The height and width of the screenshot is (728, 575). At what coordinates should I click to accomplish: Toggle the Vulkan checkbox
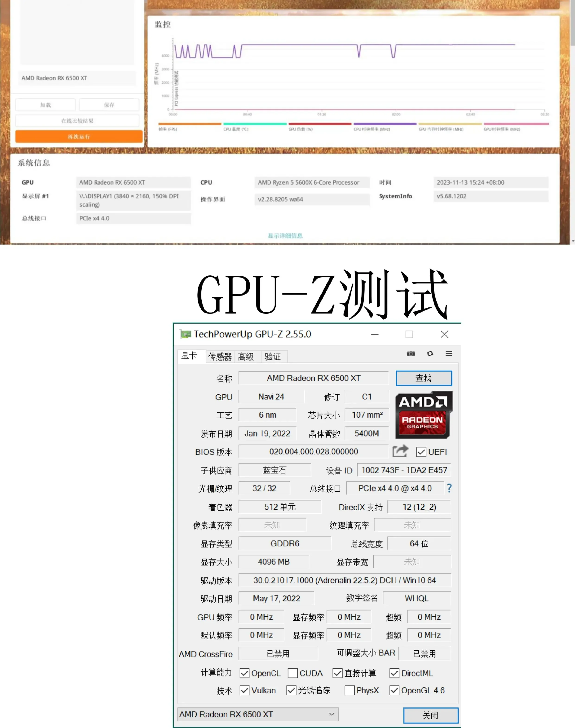(x=244, y=690)
